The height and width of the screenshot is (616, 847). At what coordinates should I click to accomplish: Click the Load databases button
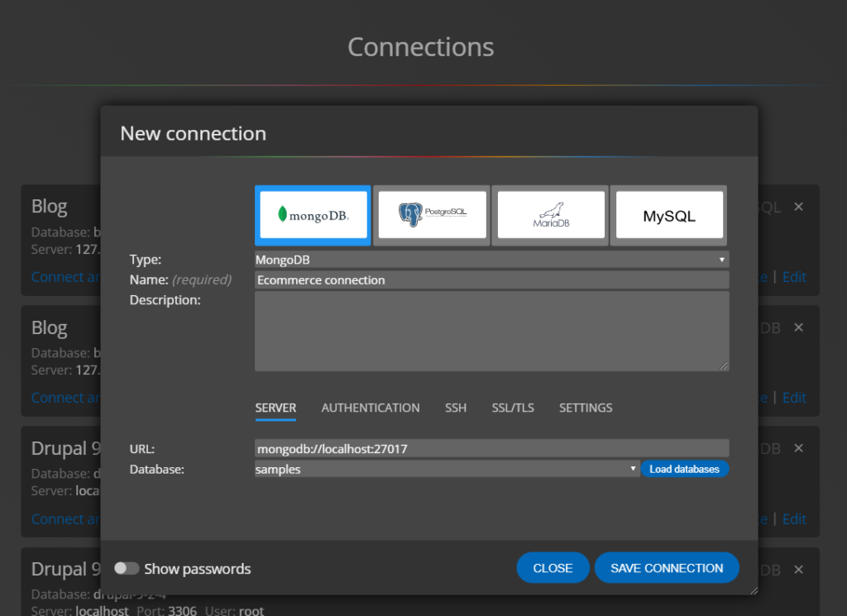point(684,469)
